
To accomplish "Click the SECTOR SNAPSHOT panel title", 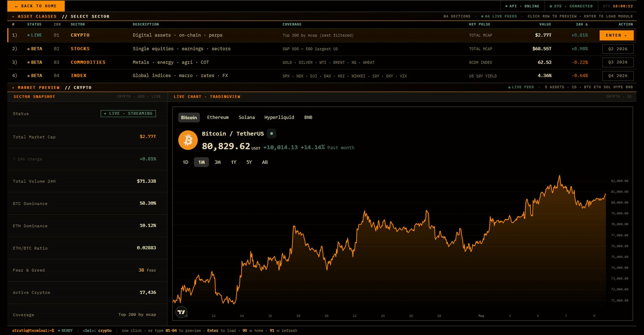I will (x=34, y=97).
